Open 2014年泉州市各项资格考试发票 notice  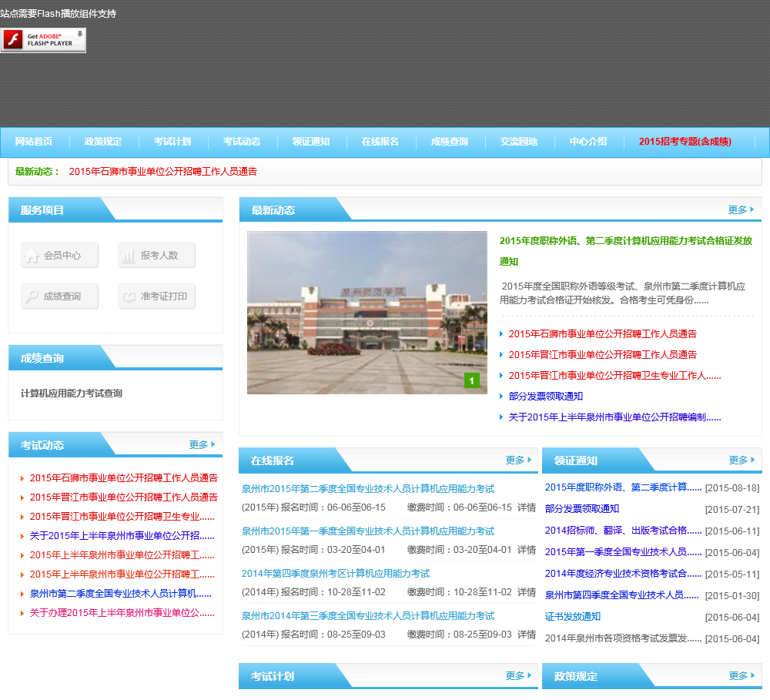[x=623, y=638]
